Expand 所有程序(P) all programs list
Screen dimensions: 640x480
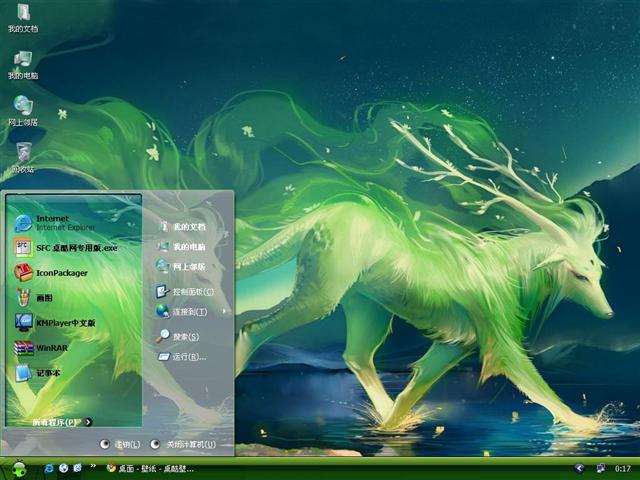(x=62, y=422)
